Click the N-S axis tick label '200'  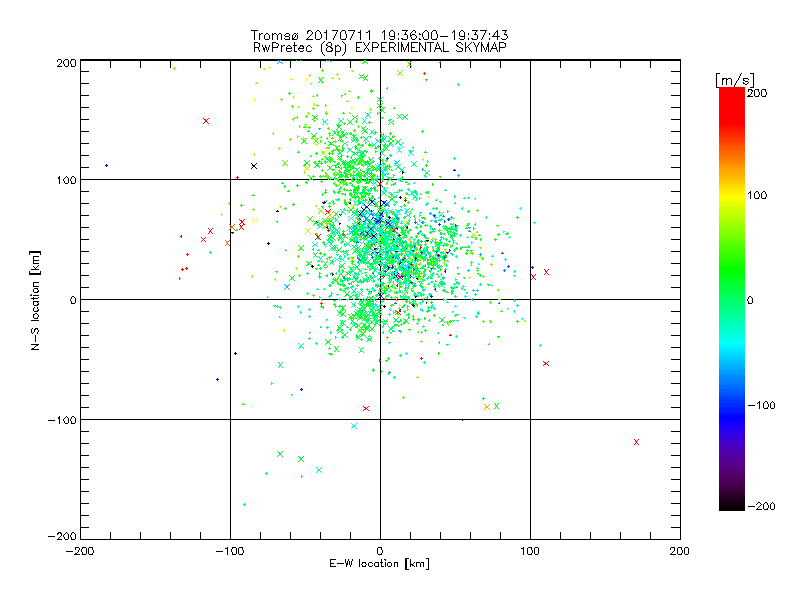(66, 63)
